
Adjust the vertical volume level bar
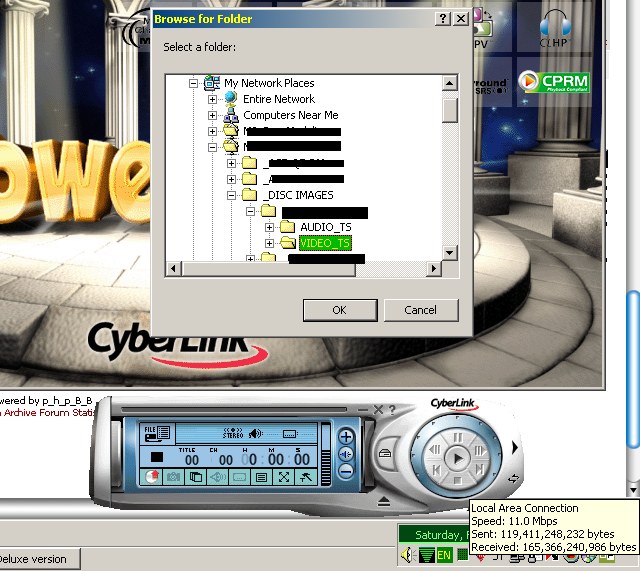pos(326,454)
